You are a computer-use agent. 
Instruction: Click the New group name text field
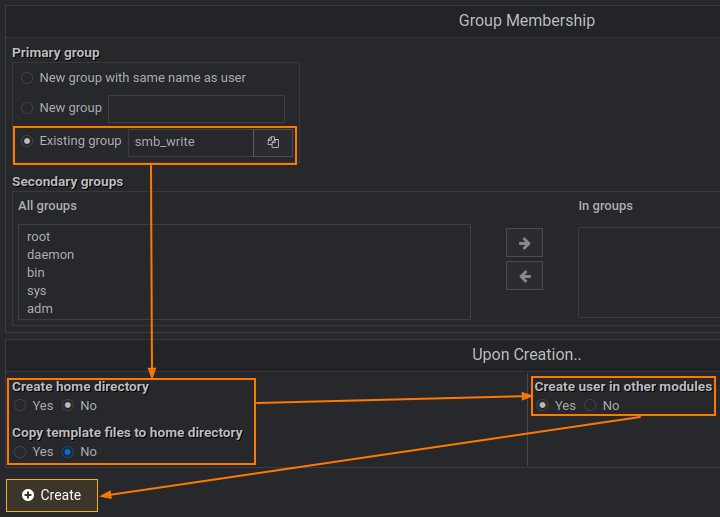(196, 109)
